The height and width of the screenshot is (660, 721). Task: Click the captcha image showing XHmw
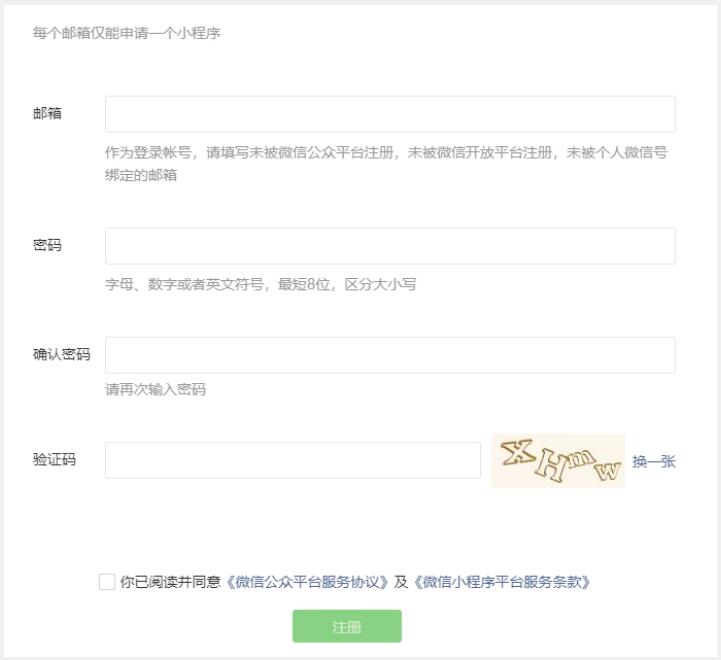coord(558,461)
